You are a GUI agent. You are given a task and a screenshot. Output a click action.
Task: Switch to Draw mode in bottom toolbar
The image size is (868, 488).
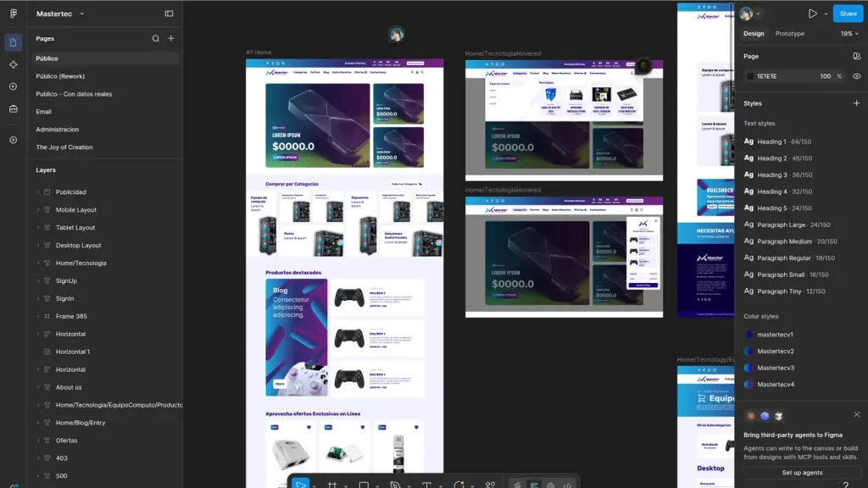coord(516,485)
